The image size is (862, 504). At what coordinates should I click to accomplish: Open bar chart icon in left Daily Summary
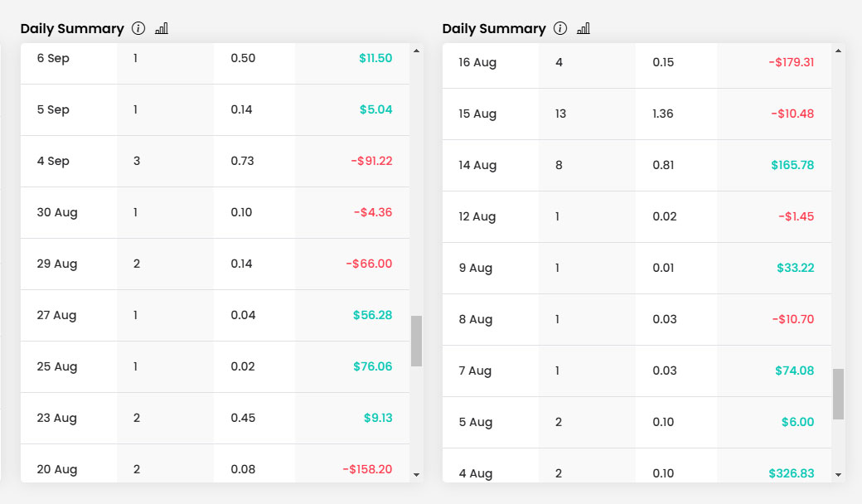point(162,28)
